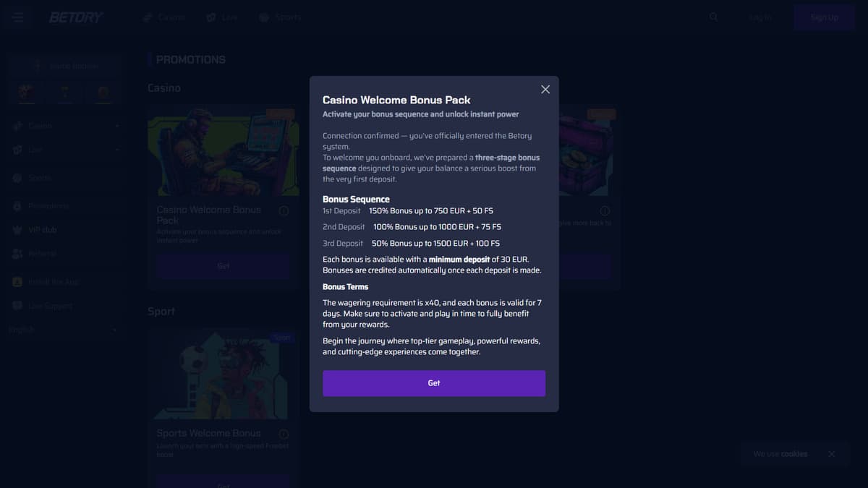Click the Sports ball icon in the sidebar
This screenshot has width=868, height=488.
tap(17, 178)
